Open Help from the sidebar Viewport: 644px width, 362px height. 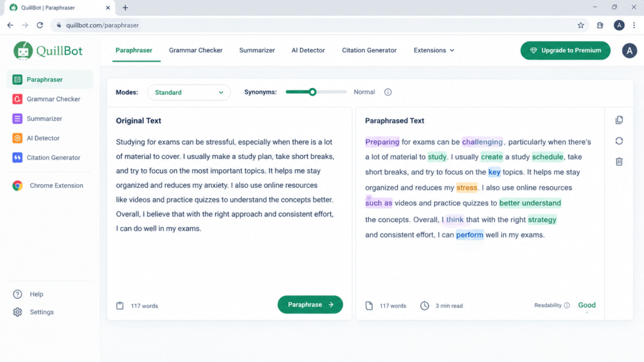[28, 294]
